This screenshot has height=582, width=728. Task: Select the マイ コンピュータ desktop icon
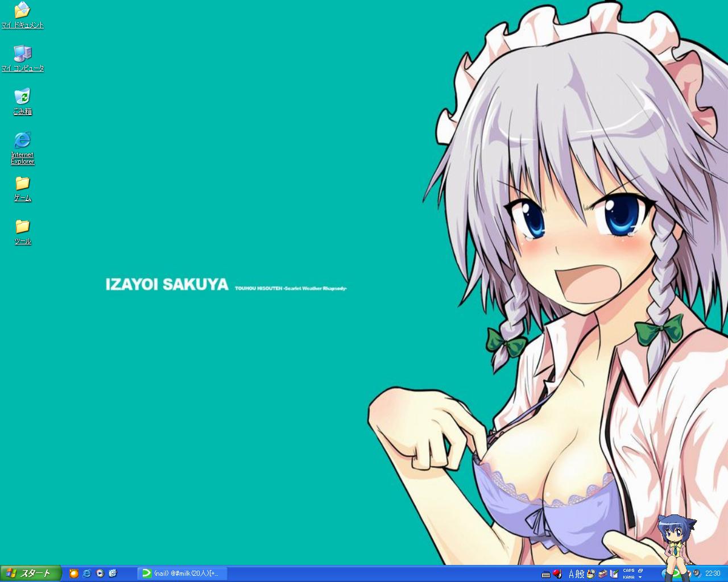(x=22, y=59)
